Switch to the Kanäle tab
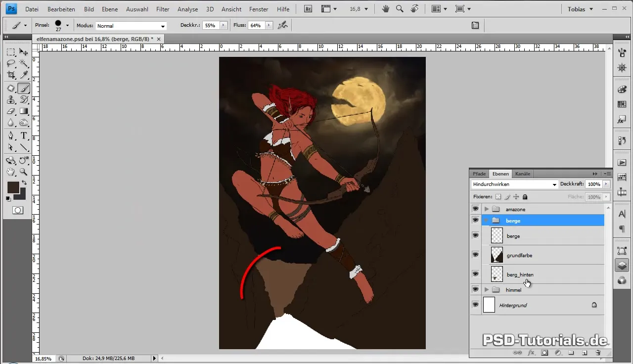Screen dimensions: 633x364 (523, 174)
